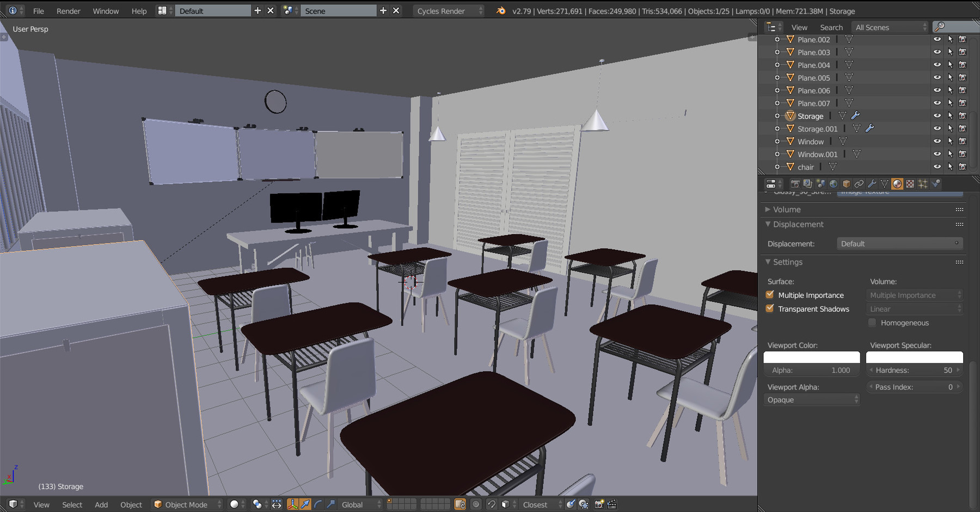Click the OpenGL render camera icon
Viewport: 980px width, 512px height.
(598, 504)
